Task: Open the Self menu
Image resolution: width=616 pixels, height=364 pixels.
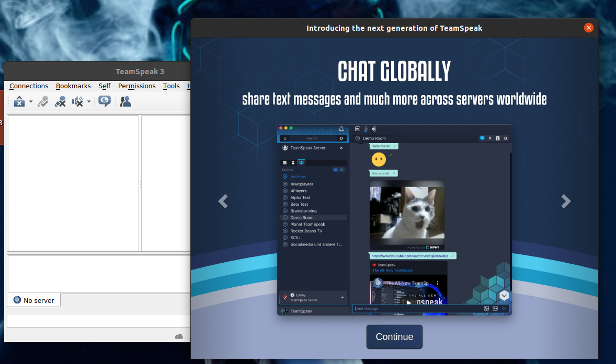Action: 105,86
